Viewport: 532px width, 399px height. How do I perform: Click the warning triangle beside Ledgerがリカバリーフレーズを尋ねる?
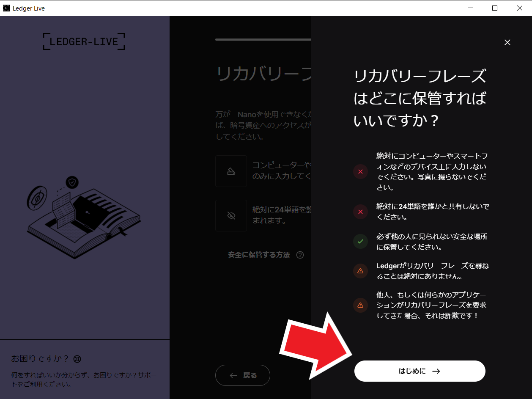pyautogui.click(x=360, y=271)
